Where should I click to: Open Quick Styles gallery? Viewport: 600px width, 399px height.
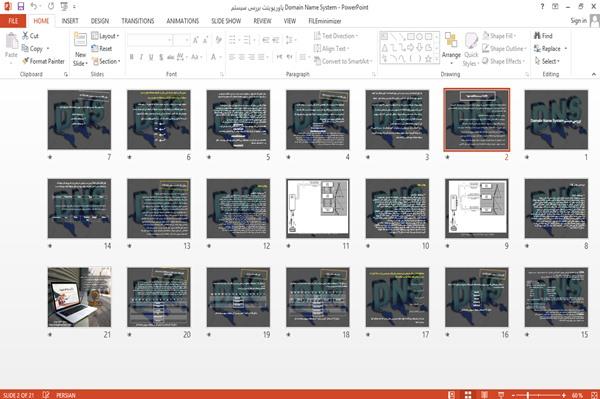471,49
